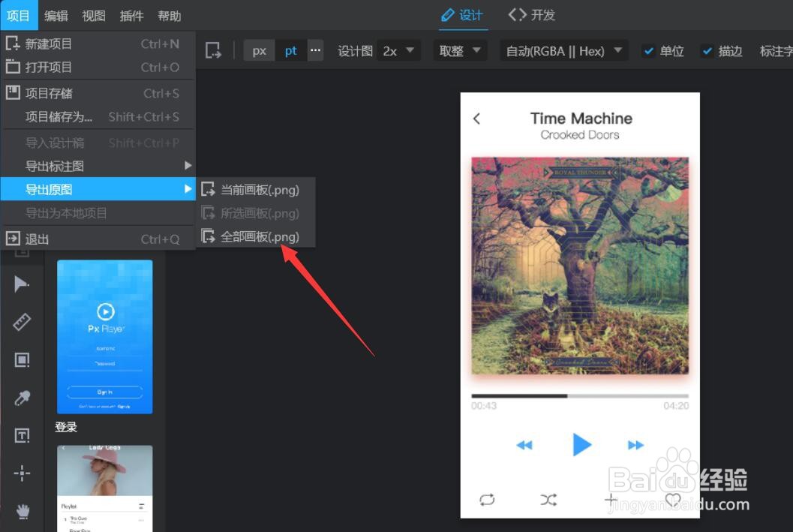This screenshot has height=532, width=793.
Task: Click the blue play button
Action: pos(581,444)
